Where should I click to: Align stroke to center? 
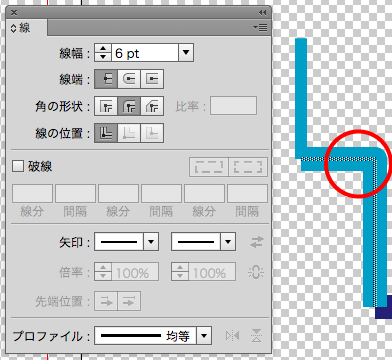(x=106, y=133)
